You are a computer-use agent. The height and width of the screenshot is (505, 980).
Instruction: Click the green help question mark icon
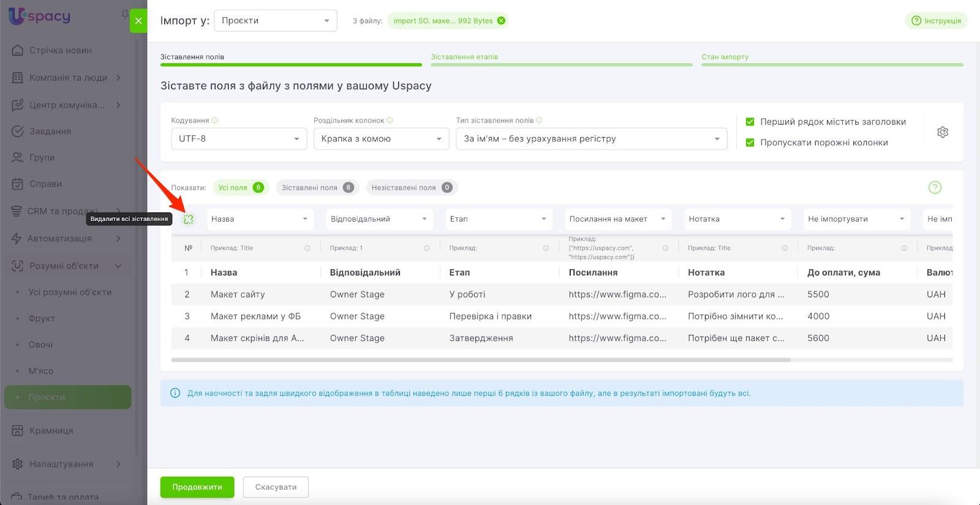tap(935, 188)
